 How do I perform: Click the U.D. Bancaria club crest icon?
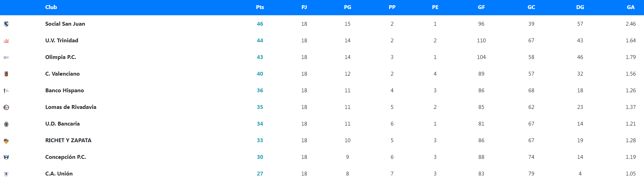pos(6,124)
